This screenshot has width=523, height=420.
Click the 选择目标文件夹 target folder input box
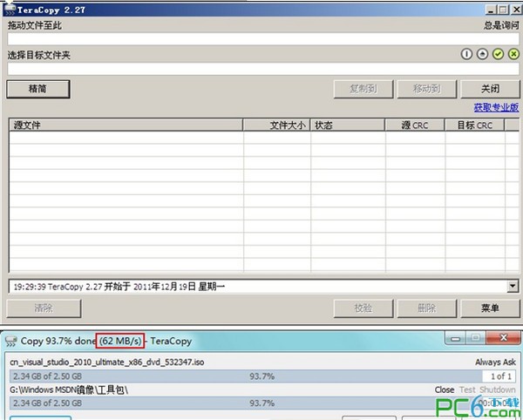263,69
